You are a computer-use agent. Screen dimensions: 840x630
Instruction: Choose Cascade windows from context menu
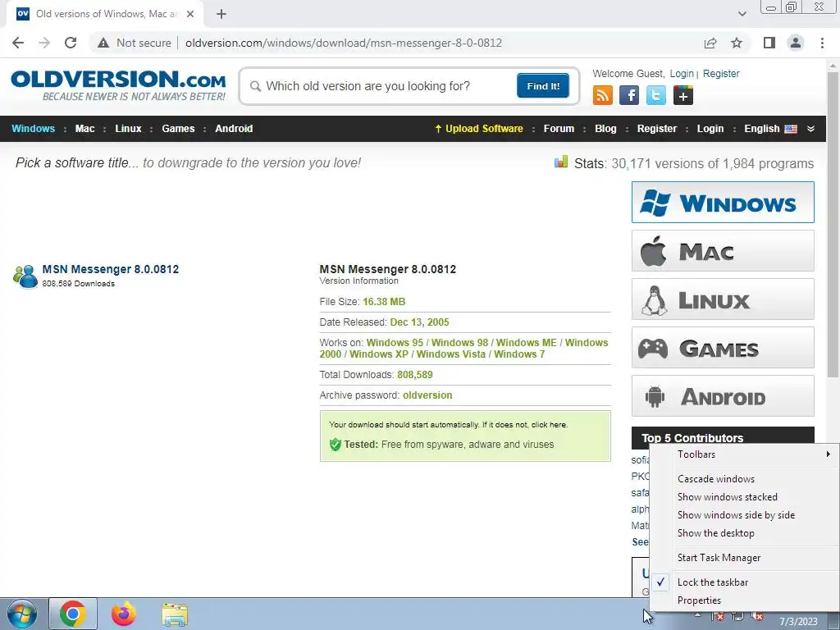coord(744,479)
